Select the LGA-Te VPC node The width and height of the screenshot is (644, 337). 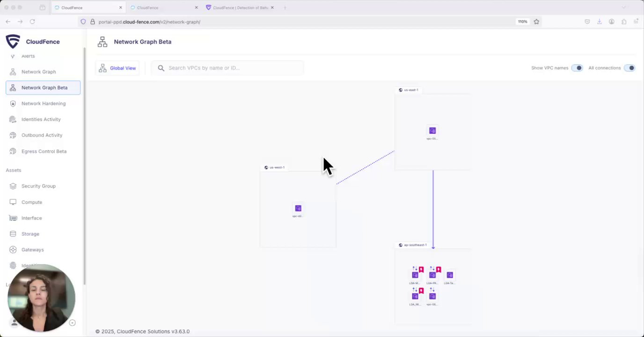tap(450, 275)
